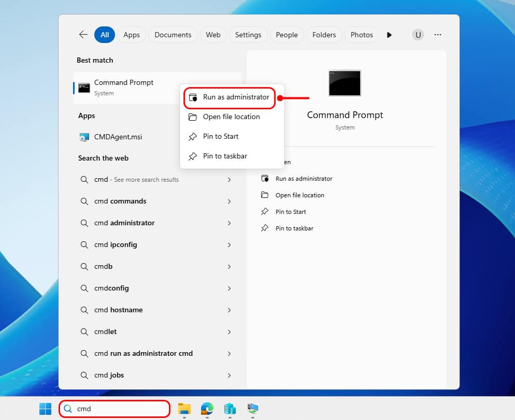The width and height of the screenshot is (515, 420).
Task: Switch to the Settings filter tab
Action: 248,35
